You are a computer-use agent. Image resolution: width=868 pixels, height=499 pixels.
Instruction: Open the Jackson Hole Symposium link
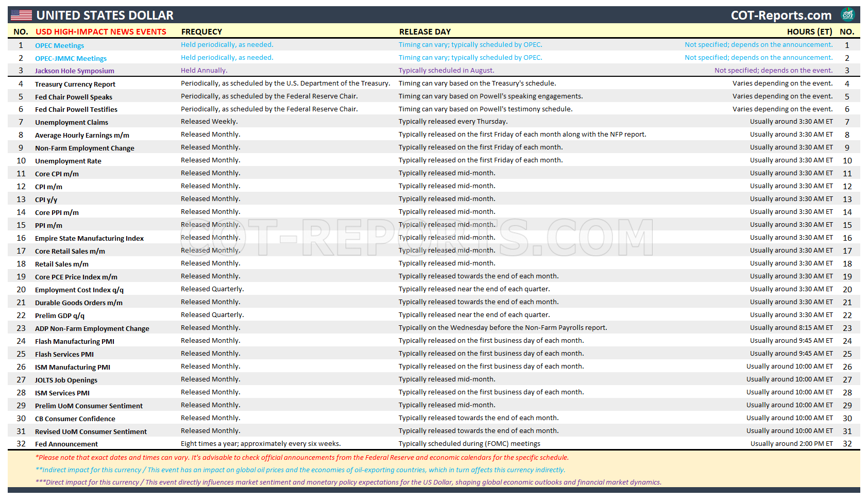coord(74,71)
